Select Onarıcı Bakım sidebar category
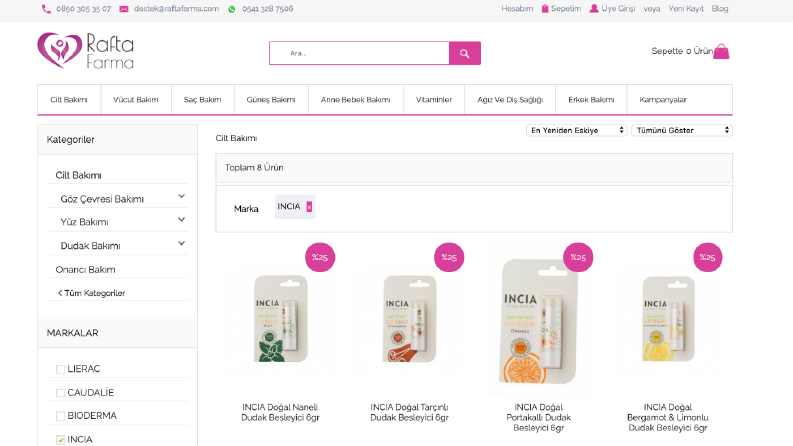793x446 pixels. pos(85,270)
